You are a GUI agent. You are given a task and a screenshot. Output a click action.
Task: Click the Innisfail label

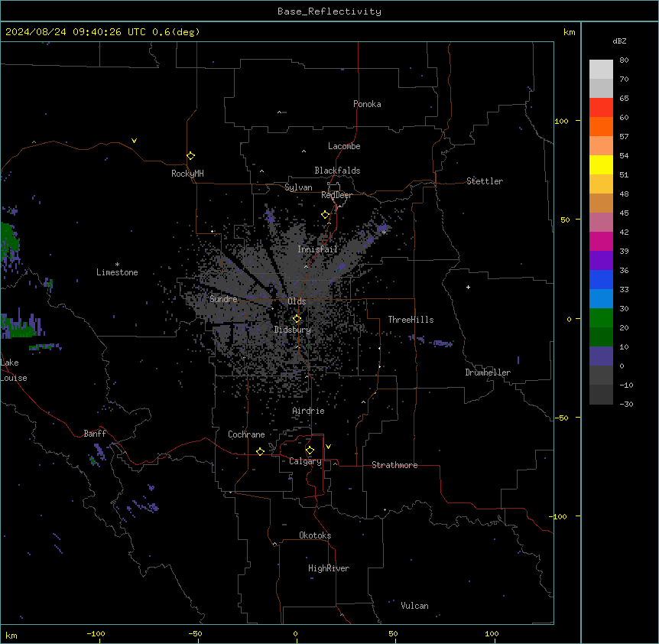coord(317,249)
